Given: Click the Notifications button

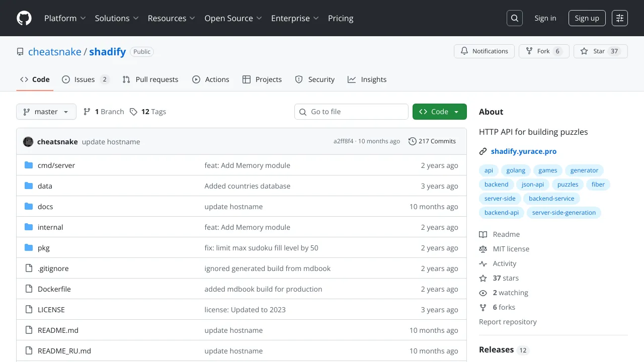Looking at the screenshot, I should coord(485,51).
